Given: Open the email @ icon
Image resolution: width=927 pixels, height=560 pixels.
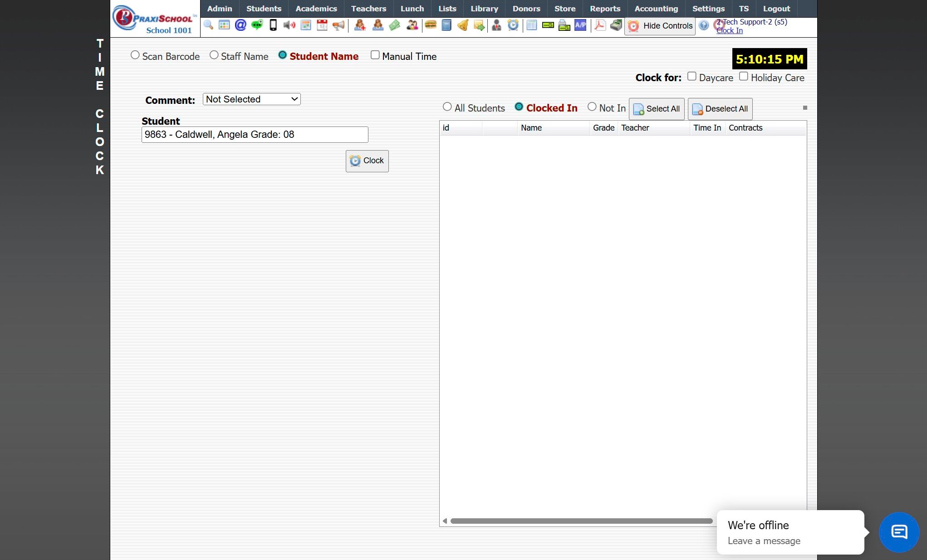Looking at the screenshot, I should 240,25.
